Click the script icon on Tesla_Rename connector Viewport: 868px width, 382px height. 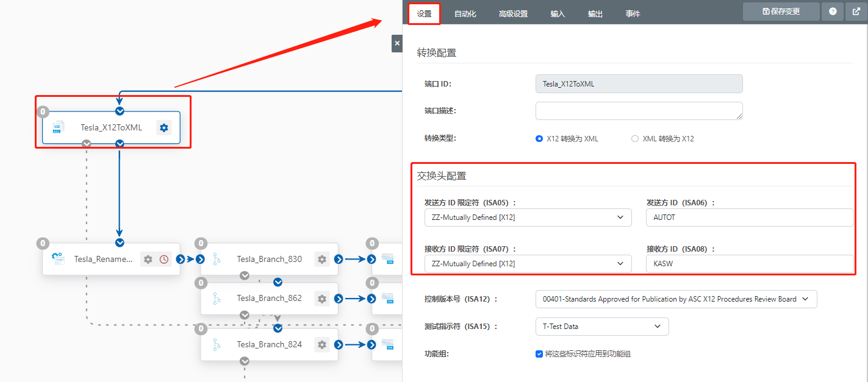click(57, 259)
